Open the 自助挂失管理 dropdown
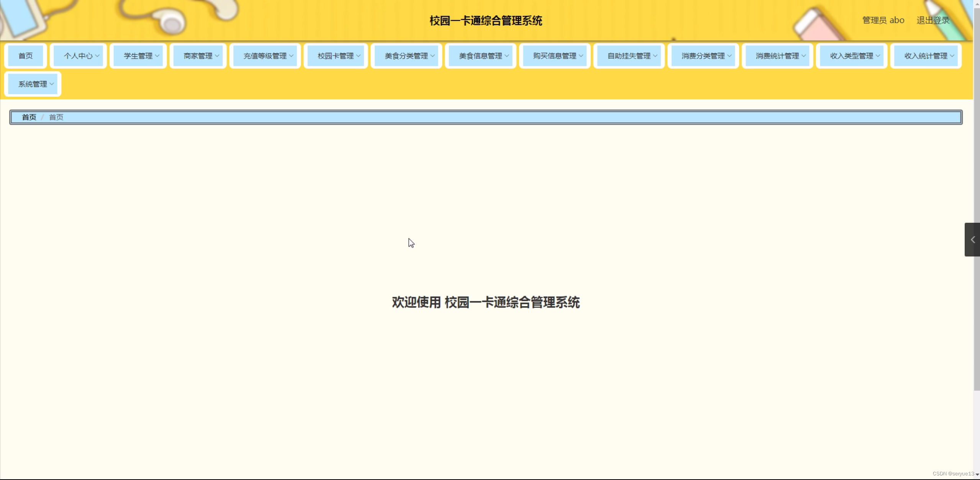Screen dimensions: 980x480 pyautogui.click(x=629, y=56)
